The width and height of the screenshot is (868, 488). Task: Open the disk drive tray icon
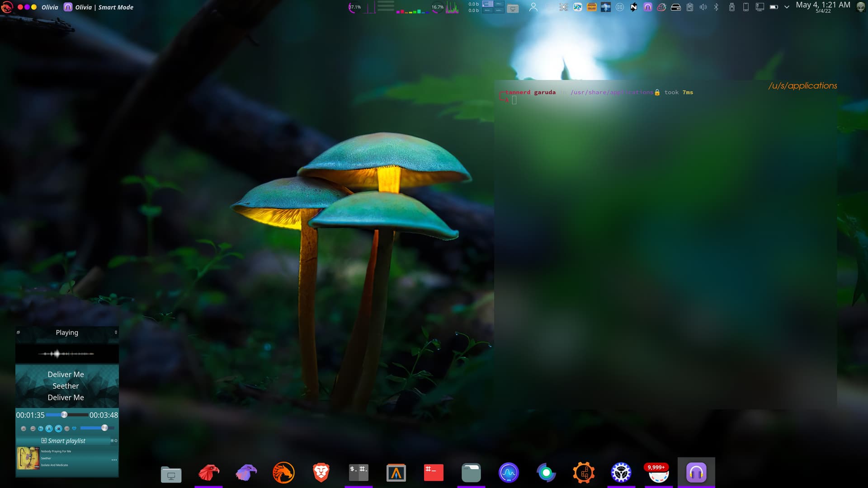pyautogui.click(x=676, y=7)
